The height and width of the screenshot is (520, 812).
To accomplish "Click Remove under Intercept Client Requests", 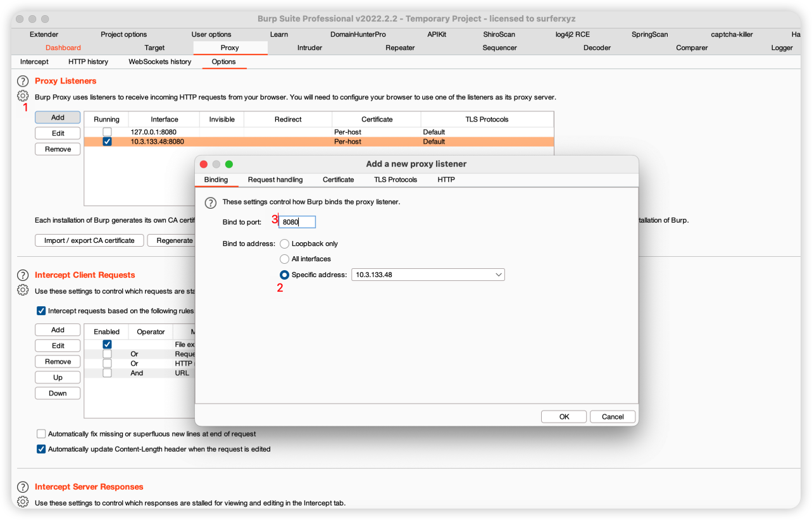I will [x=58, y=361].
